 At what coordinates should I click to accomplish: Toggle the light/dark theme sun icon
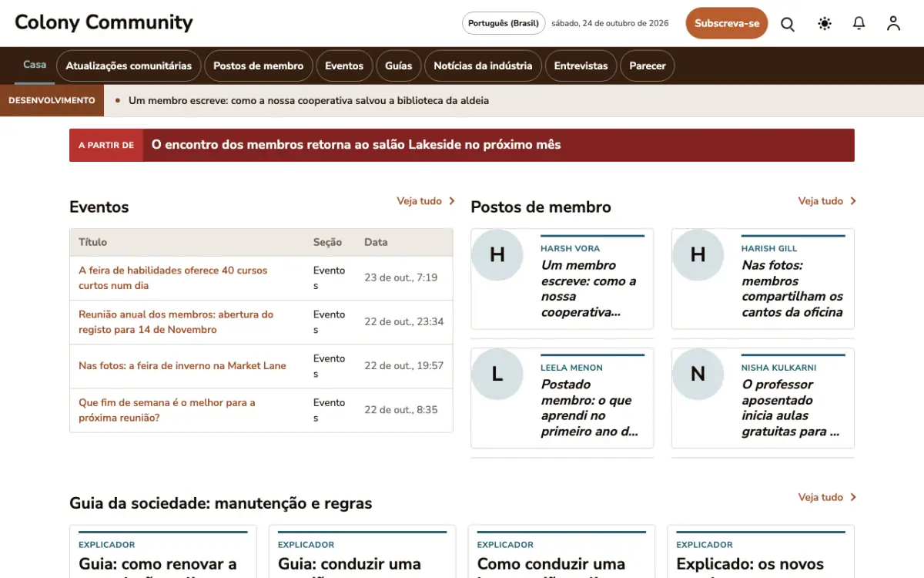pos(825,24)
